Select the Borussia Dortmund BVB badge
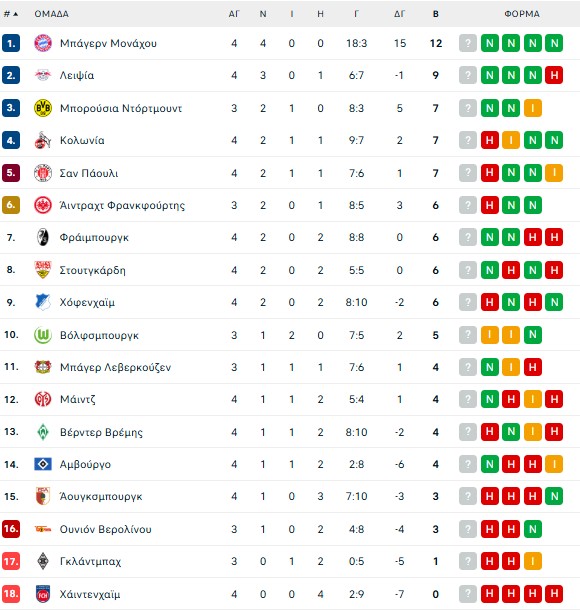The image size is (580, 611). click(43, 108)
